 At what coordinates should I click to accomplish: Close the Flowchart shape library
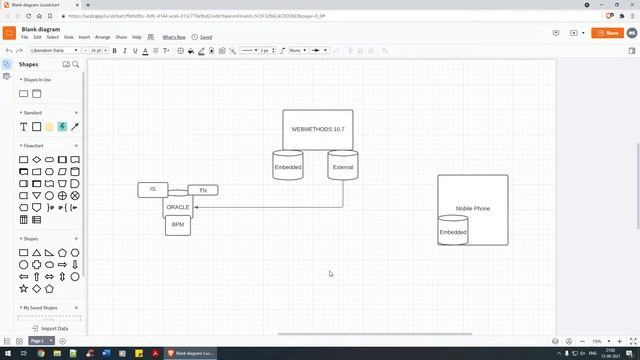pos(76,146)
